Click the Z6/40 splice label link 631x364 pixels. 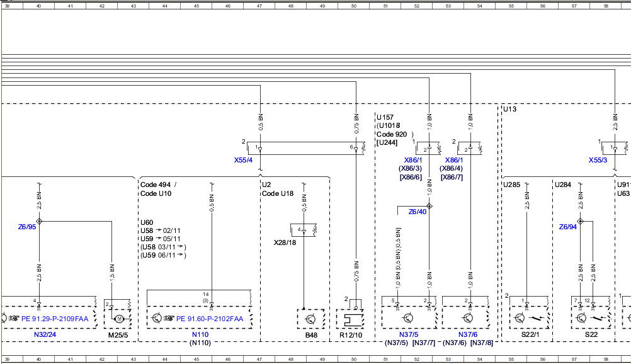[x=418, y=212]
